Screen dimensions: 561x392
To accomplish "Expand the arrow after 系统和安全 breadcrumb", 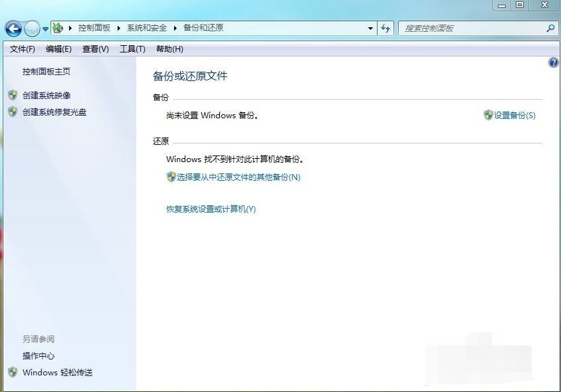I will pos(175,28).
